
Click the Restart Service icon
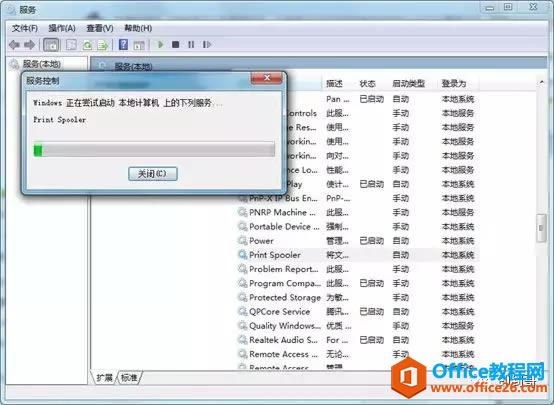[207, 45]
